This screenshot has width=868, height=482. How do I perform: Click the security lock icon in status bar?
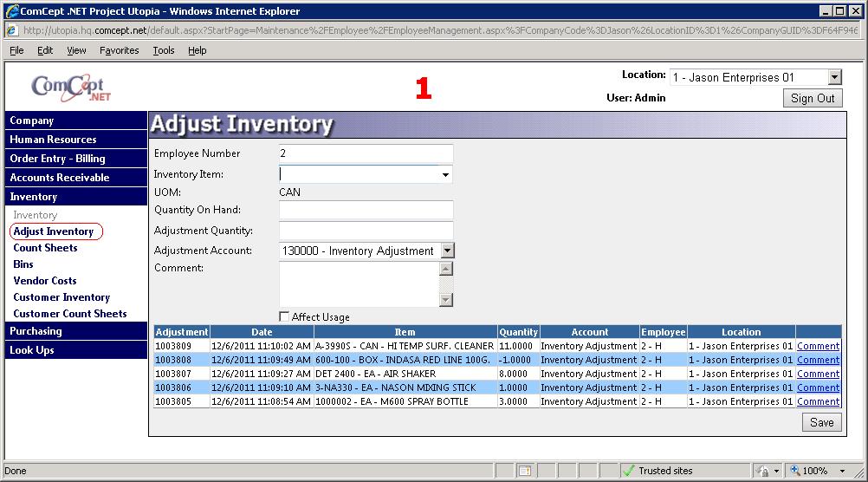pyautogui.click(x=763, y=471)
